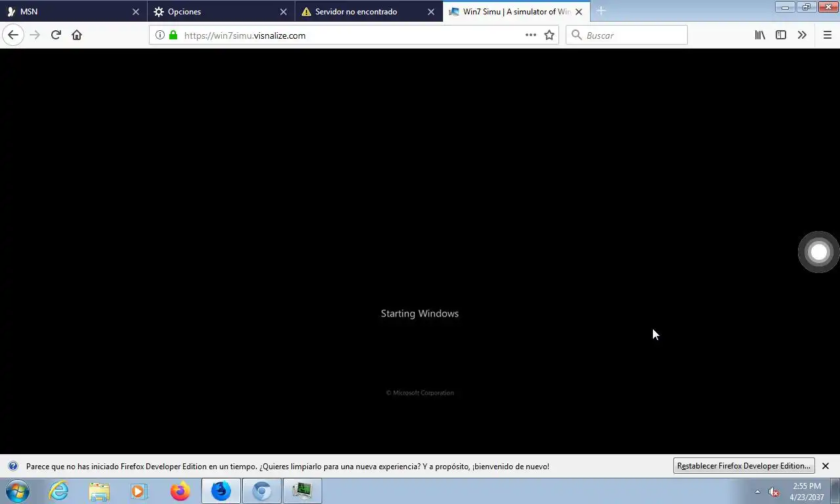
Task: Click the Buscar search field
Action: [626, 35]
